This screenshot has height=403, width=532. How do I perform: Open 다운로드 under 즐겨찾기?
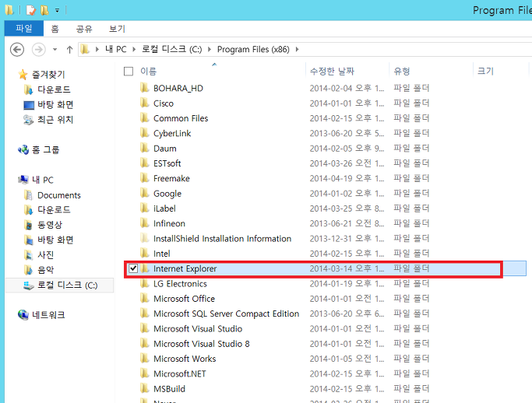tap(54, 89)
